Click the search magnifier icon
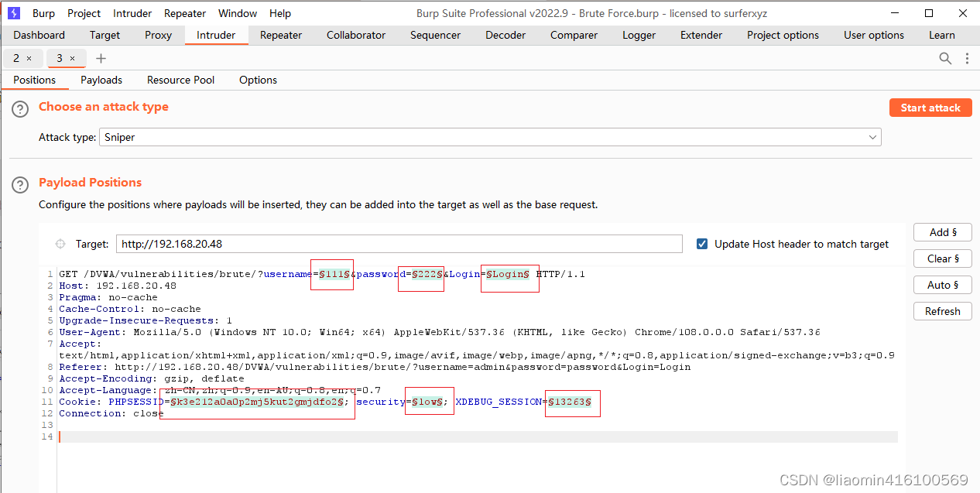 click(945, 58)
